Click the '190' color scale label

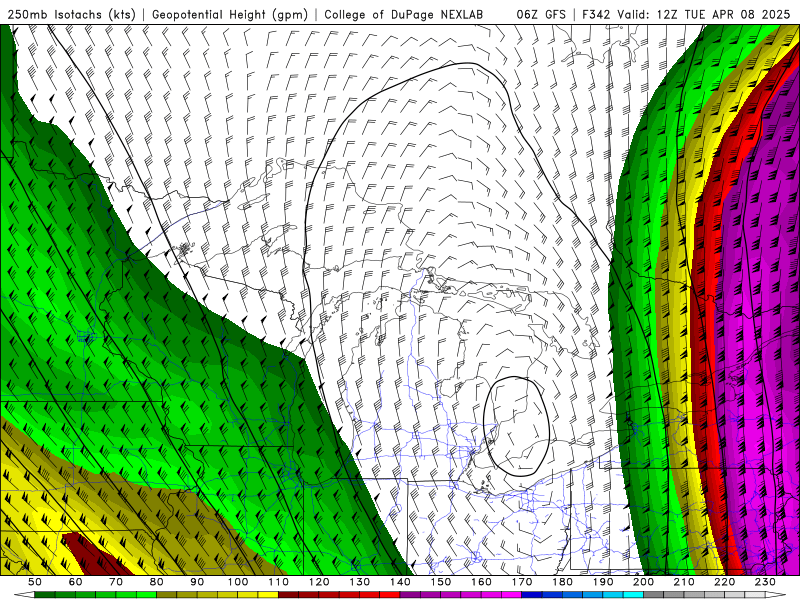pyautogui.click(x=603, y=582)
